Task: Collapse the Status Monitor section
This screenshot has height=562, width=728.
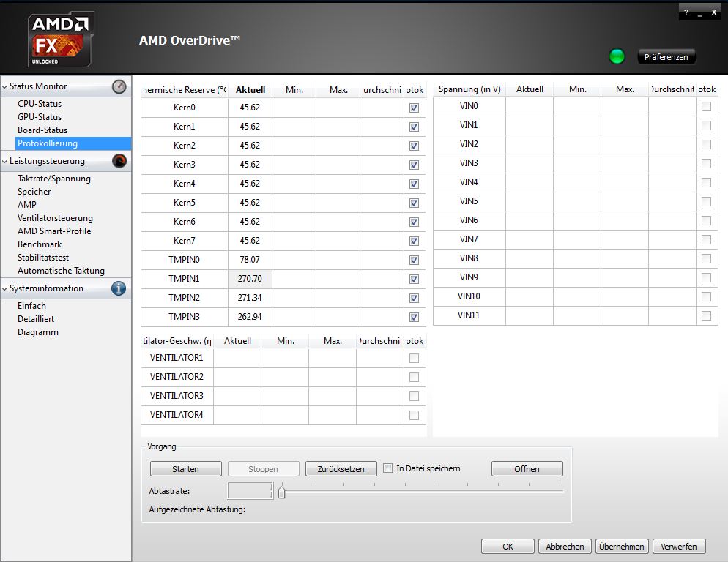Action: [x=4, y=87]
